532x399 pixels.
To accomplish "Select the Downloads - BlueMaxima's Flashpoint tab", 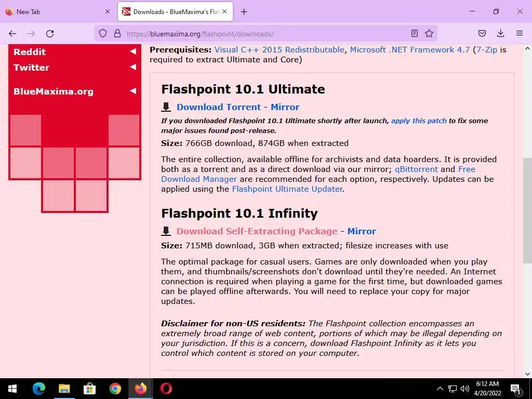I will point(176,11).
